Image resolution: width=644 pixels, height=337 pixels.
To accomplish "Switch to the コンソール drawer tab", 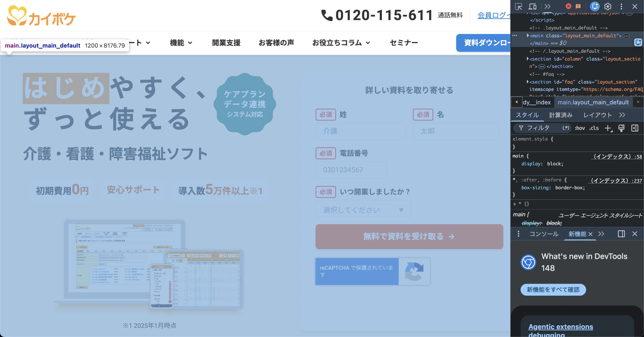I will (544, 234).
